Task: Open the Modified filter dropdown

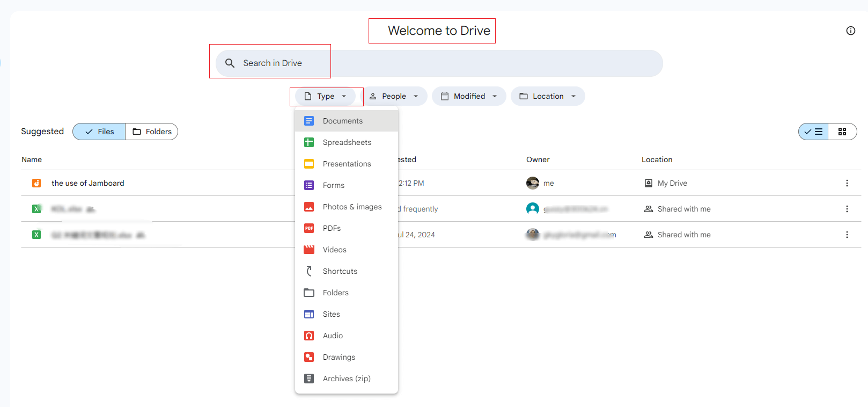Action: click(x=469, y=96)
